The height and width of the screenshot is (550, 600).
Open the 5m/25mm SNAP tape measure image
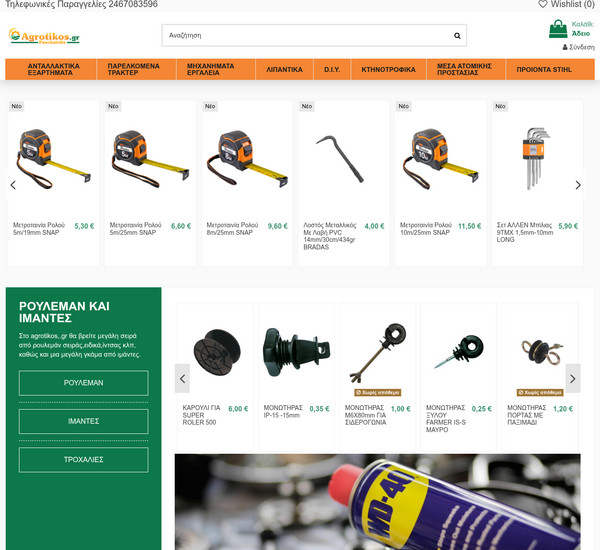pos(150,159)
